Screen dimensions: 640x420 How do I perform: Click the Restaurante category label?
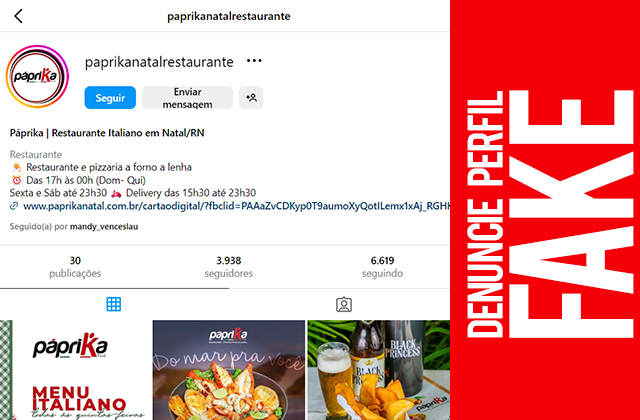[36, 155]
